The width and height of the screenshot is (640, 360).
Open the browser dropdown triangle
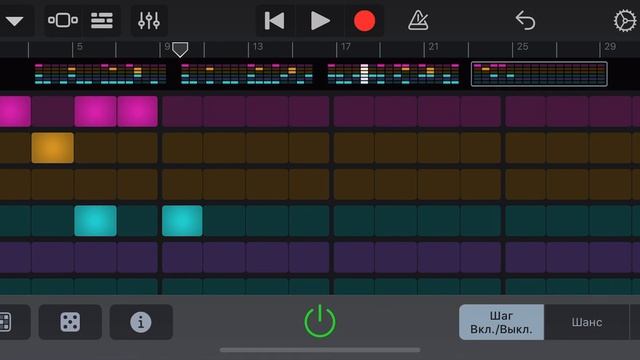coord(14,21)
